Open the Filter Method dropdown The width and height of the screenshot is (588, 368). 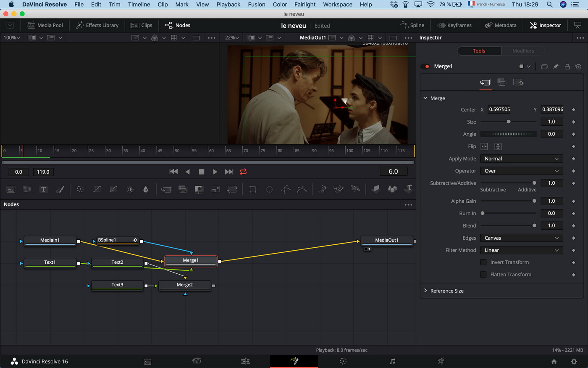coord(521,250)
